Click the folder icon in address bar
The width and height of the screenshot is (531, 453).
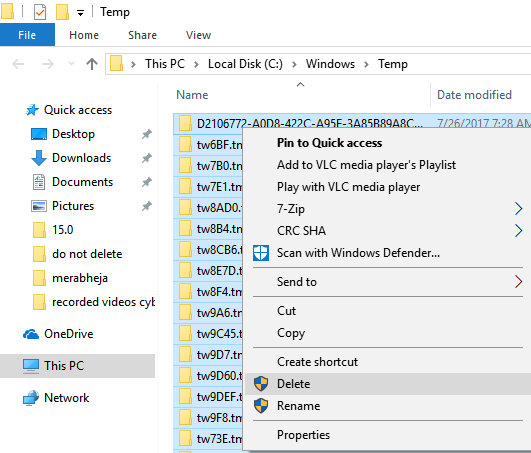[116, 64]
